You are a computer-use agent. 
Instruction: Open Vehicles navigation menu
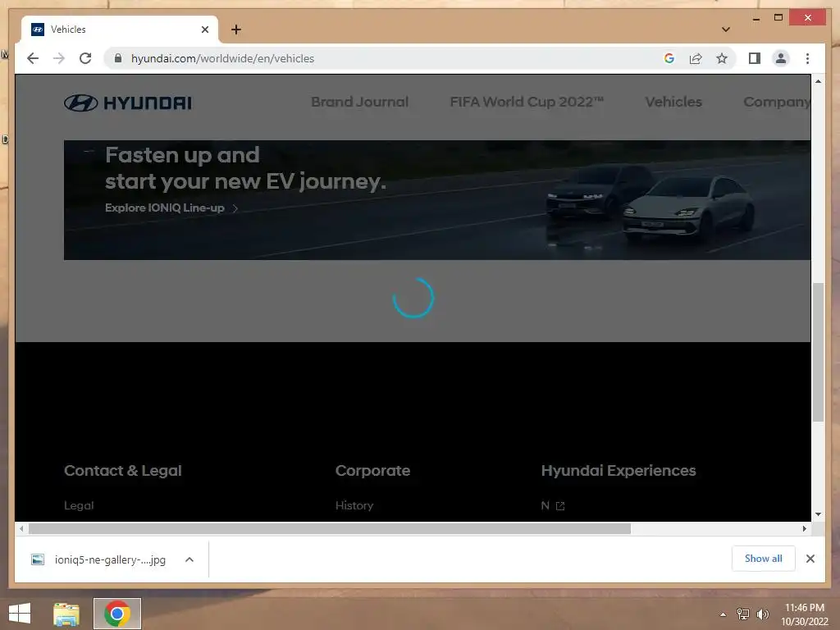673,102
